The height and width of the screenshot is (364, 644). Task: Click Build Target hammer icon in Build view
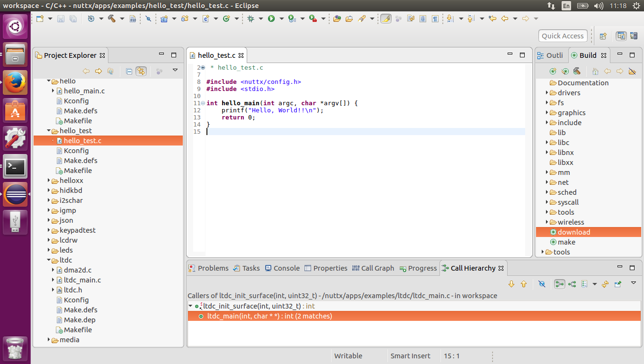coord(577,71)
